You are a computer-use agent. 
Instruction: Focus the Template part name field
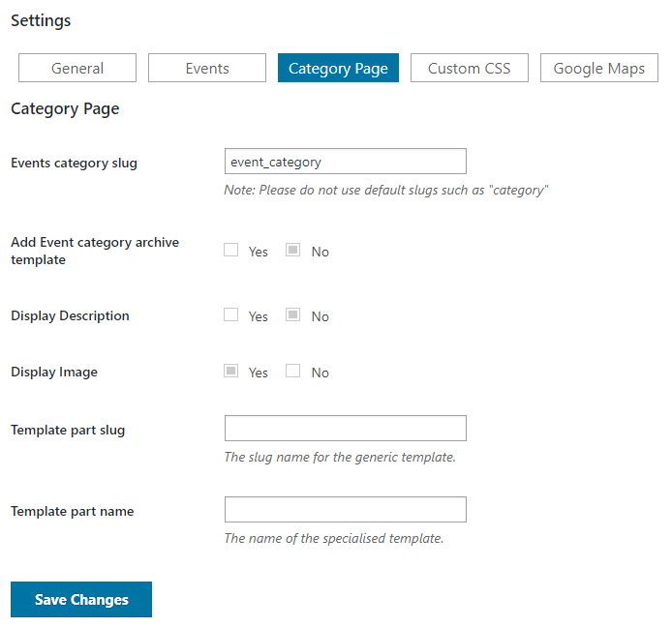pyautogui.click(x=346, y=510)
